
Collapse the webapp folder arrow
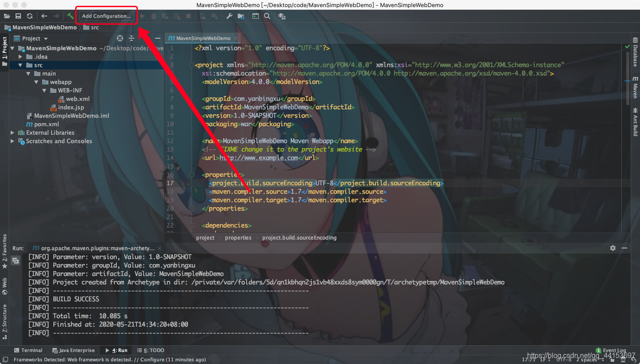[36, 82]
